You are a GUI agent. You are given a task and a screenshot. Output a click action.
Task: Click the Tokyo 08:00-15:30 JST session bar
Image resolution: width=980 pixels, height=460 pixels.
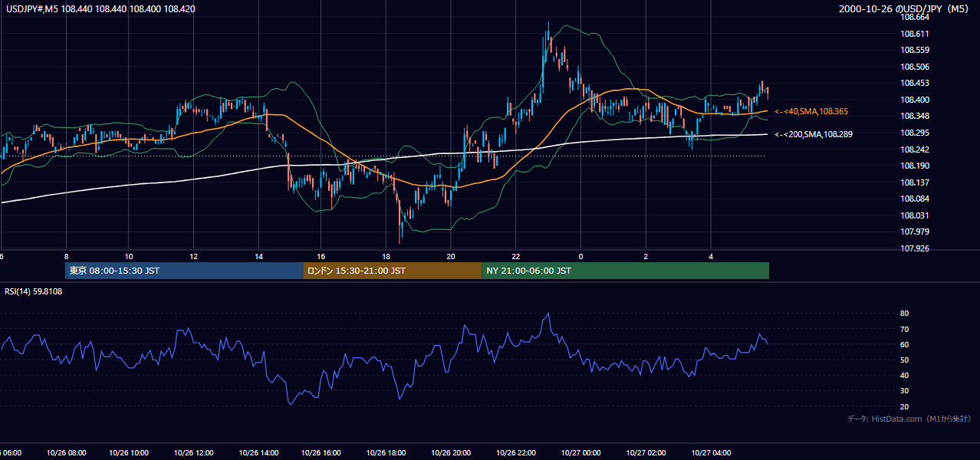click(184, 271)
